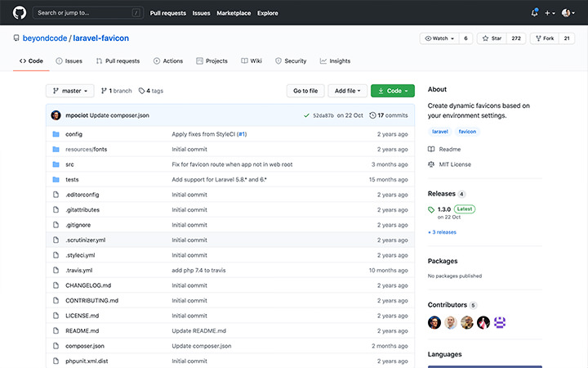The image size is (588, 368).
Task: Open the beyondcode owner link
Action: (45, 38)
